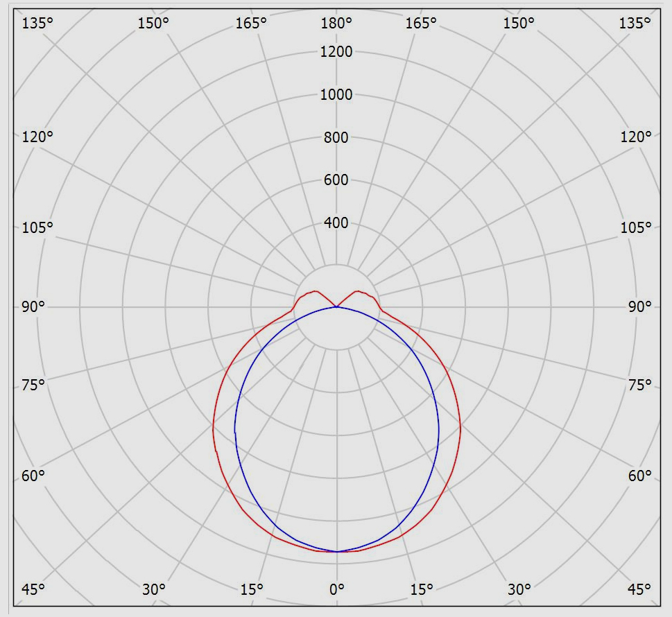Select the 1000 radial scale label

point(336,94)
